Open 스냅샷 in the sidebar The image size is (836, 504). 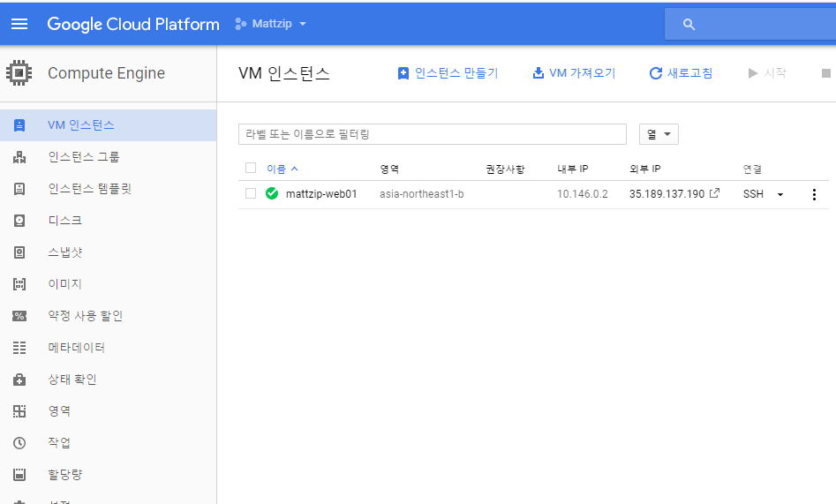click(x=109, y=252)
